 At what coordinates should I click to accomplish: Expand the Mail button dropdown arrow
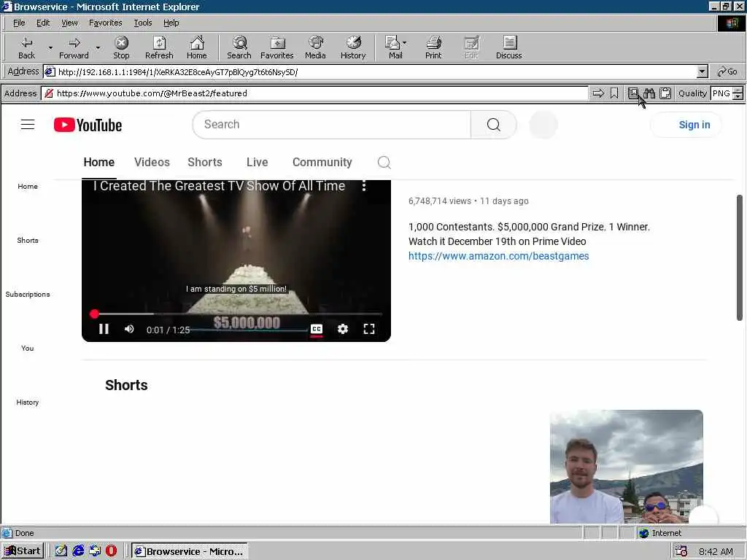(x=404, y=43)
